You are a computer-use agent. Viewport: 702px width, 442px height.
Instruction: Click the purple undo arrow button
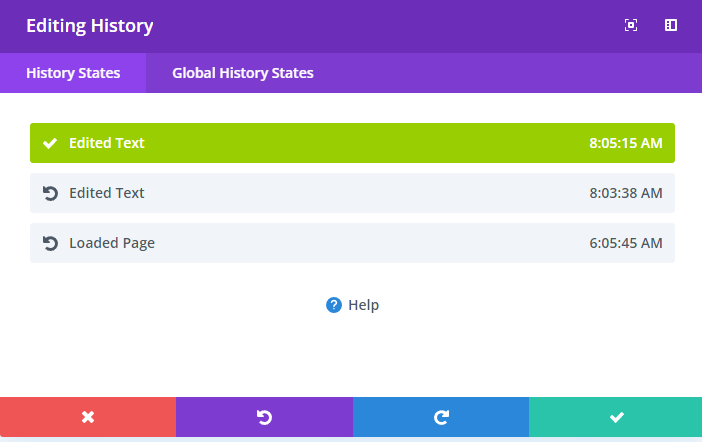click(x=264, y=417)
